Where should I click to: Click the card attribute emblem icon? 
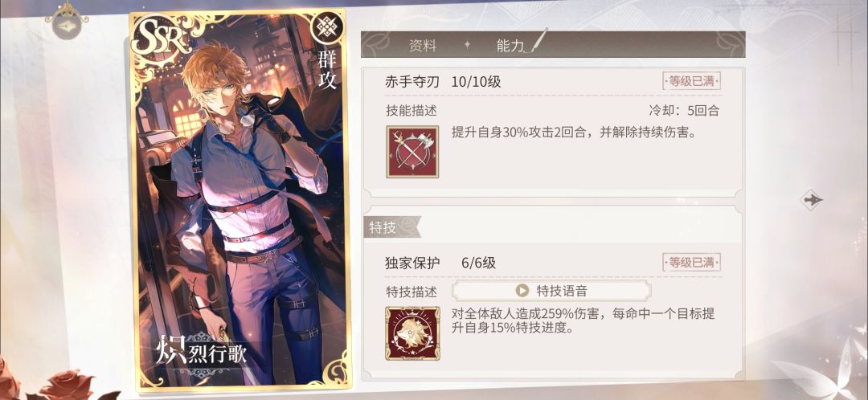(327, 27)
